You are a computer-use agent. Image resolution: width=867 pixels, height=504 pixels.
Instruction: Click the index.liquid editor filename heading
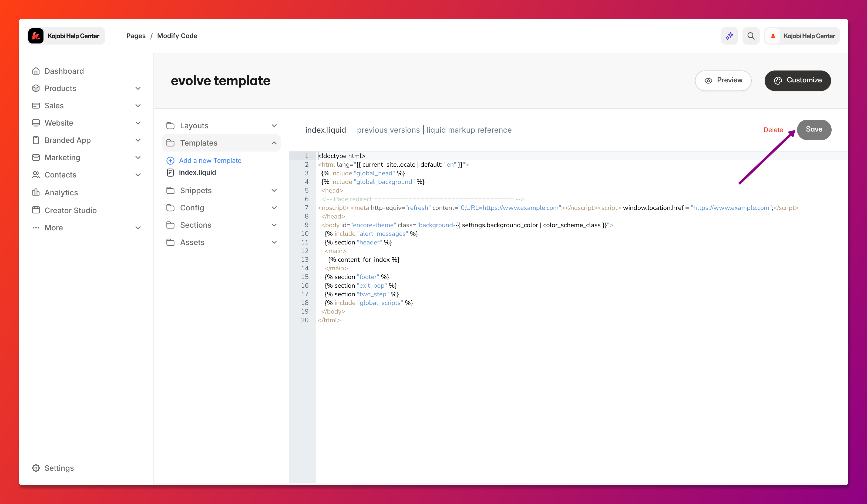point(325,130)
